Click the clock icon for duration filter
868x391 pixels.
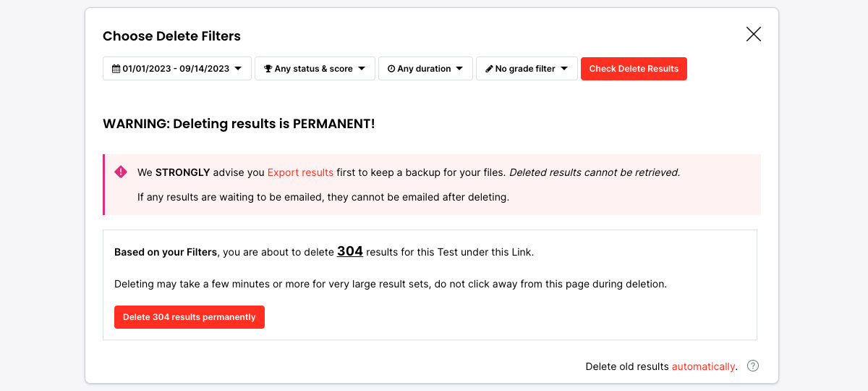point(391,69)
